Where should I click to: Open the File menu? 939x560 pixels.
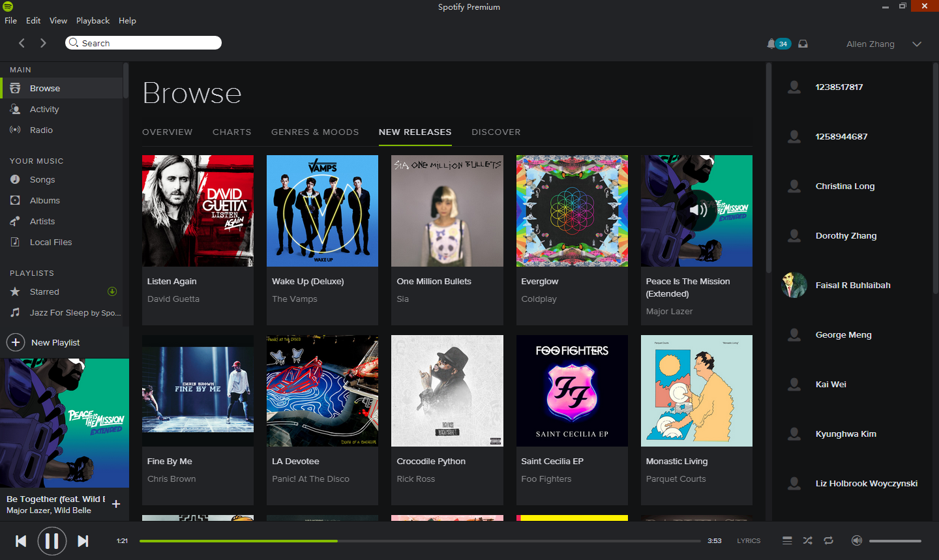(11, 20)
